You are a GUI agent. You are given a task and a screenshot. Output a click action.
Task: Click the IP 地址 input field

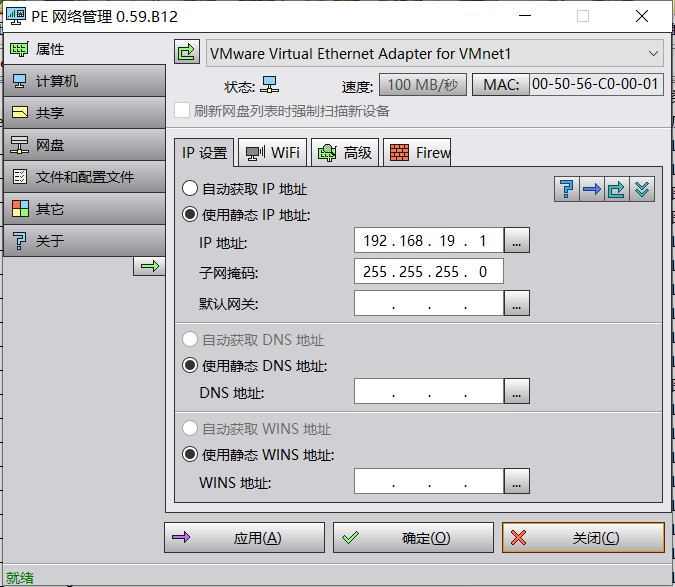coord(429,240)
